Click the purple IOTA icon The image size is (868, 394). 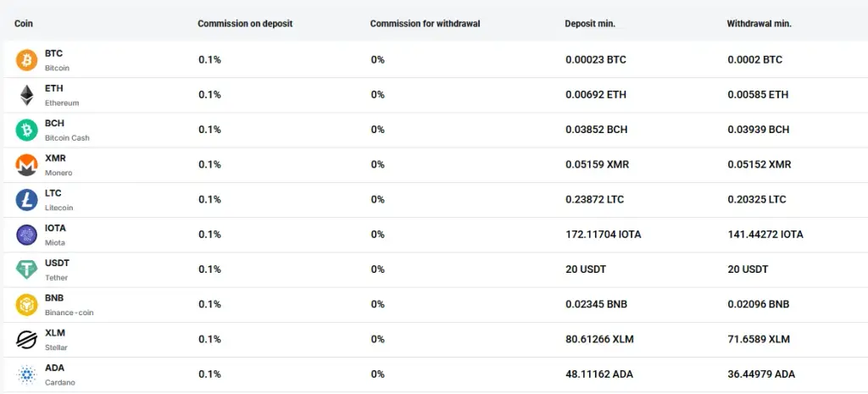click(26, 235)
